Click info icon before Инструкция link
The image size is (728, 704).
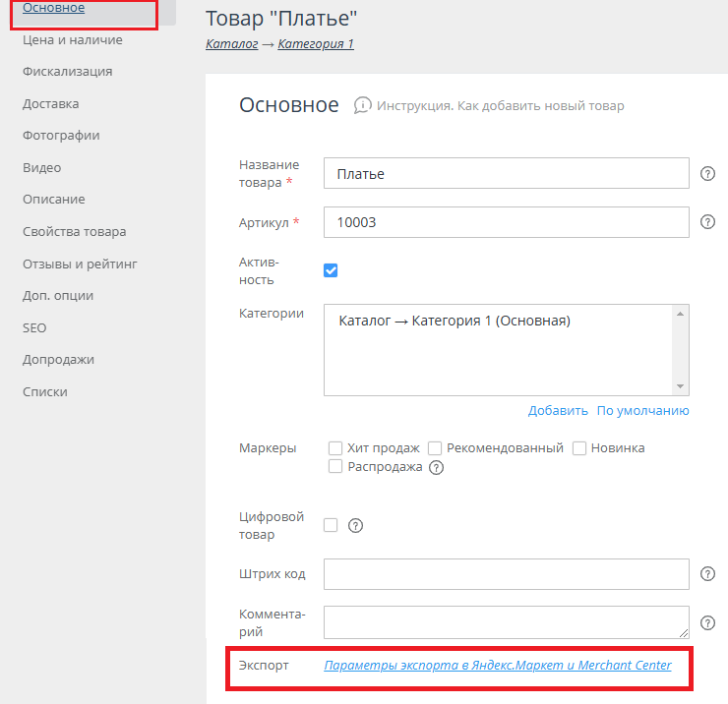(x=363, y=105)
